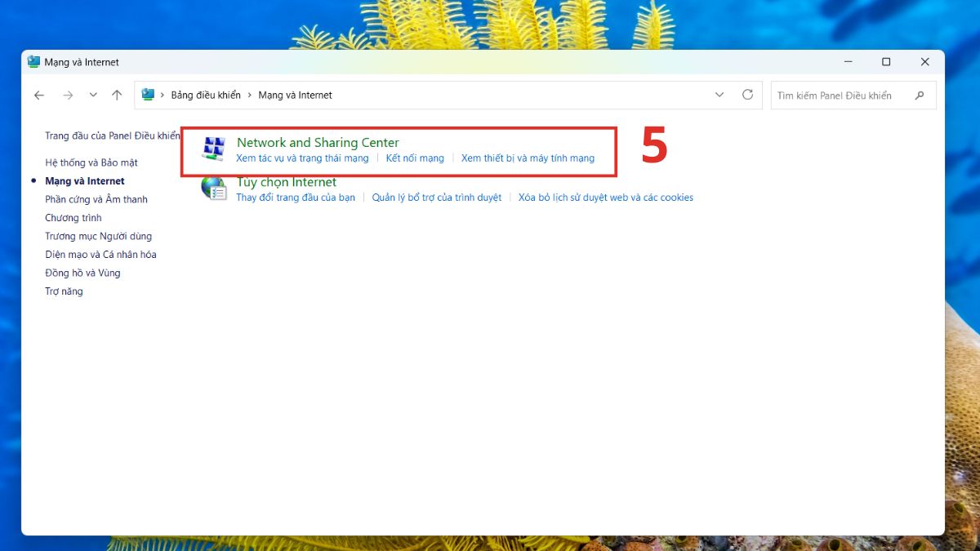The height and width of the screenshot is (551, 980).
Task: Select Đồng hồ và Vùng category
Action: point(82,273)
